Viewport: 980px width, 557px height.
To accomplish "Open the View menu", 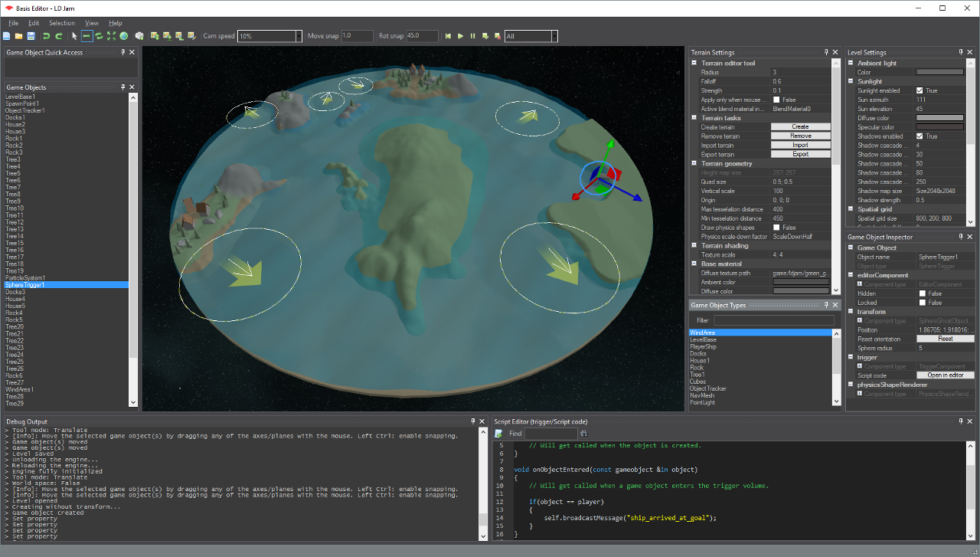I will click(92, 23).
